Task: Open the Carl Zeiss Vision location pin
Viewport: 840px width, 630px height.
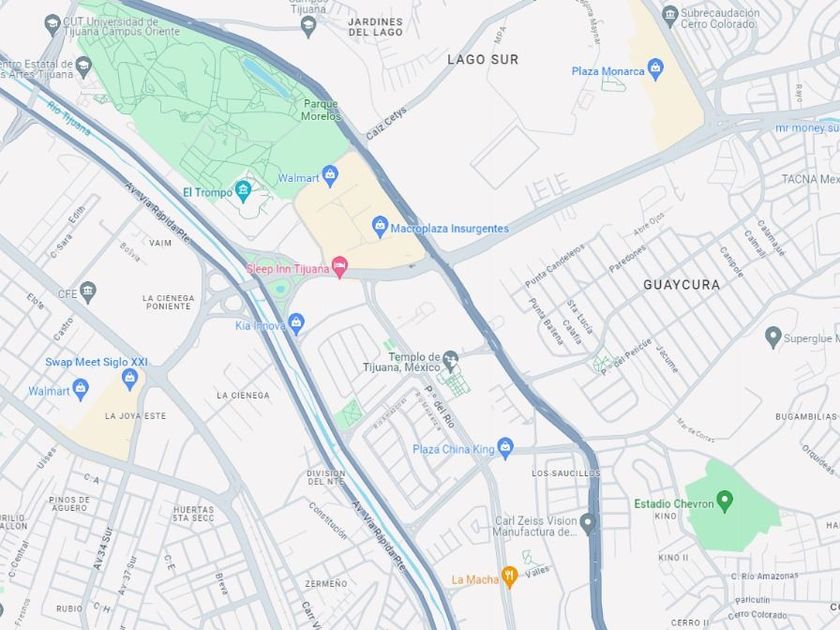Action: [x=588, y=524]
